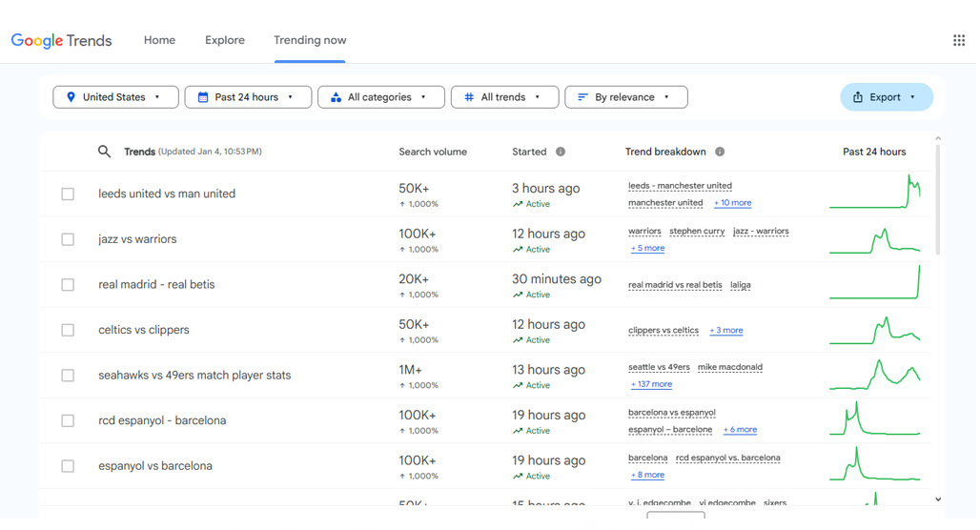Click the sparkline chart for real madrid - real betis
Viewport: 980px width, 530px height.
coord(875,282)
